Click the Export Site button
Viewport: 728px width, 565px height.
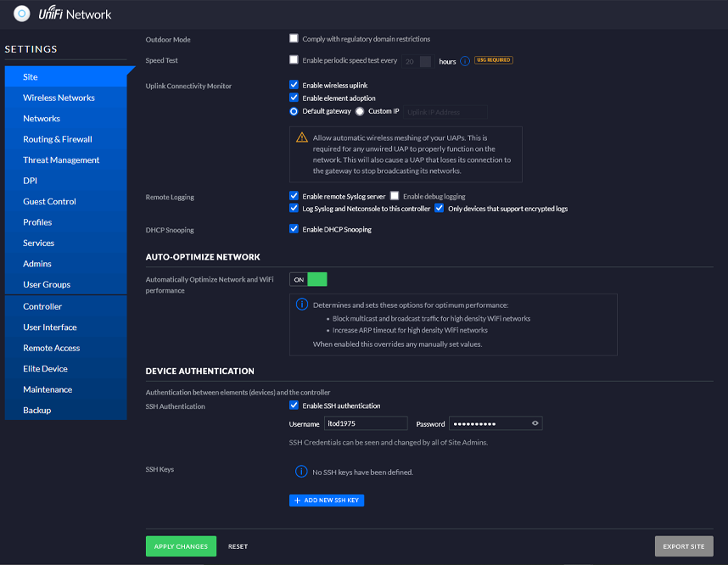pos(684,546)
